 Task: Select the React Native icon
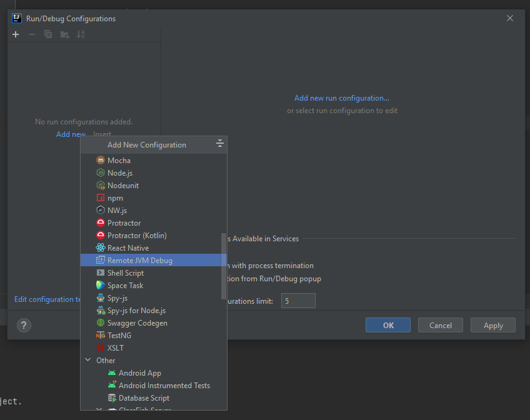tap(101, 247)
